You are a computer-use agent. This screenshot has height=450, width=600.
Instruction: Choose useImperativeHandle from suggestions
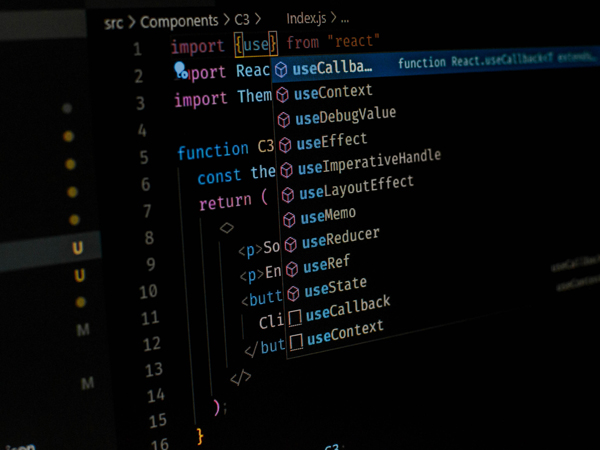click(x=369, y=162)
